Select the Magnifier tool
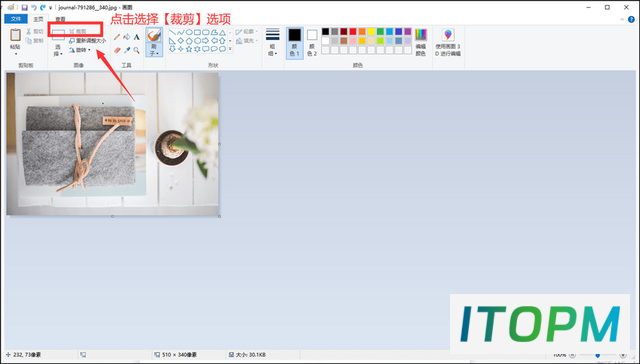Screen dimensions: 640x364 137,51
